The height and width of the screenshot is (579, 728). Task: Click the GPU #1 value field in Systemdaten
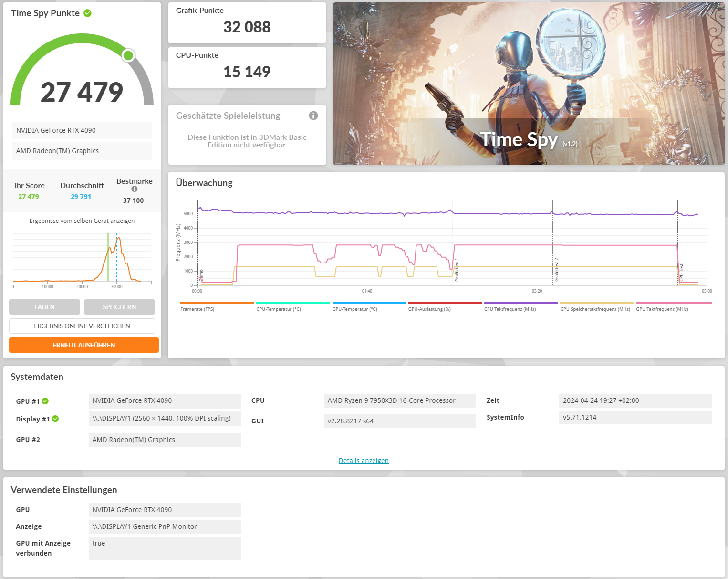tap(165, 401)
